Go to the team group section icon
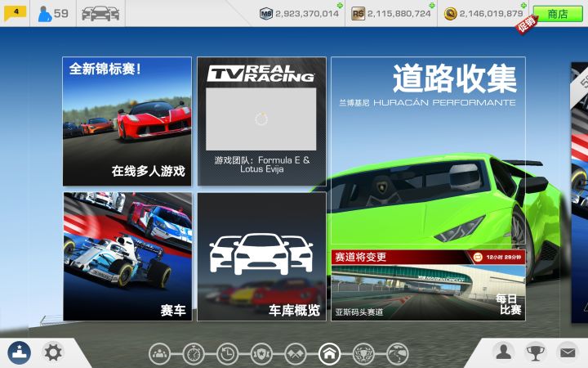The height and width of the screenshot is (368, 588). point(159,354)
